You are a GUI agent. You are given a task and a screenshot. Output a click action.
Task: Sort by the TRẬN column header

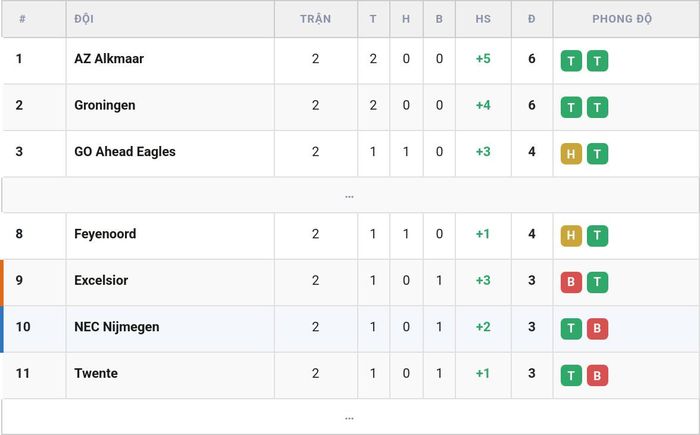(x=315, y=19)
